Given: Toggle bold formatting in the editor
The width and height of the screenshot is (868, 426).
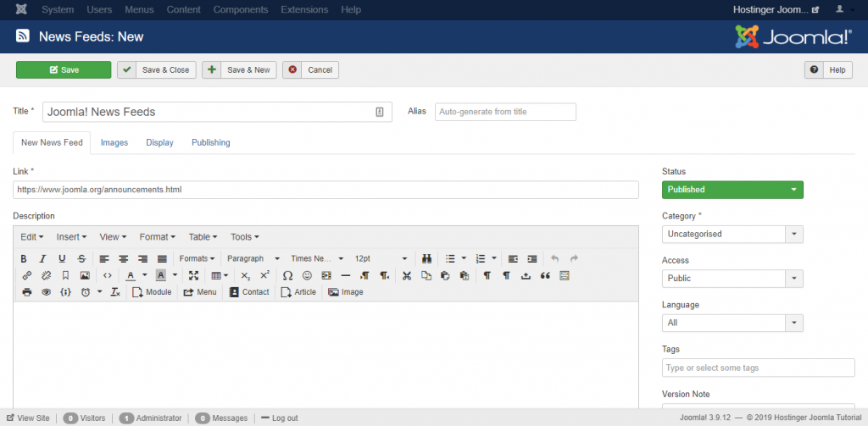Looking at the screenshot, I should 23,258.
